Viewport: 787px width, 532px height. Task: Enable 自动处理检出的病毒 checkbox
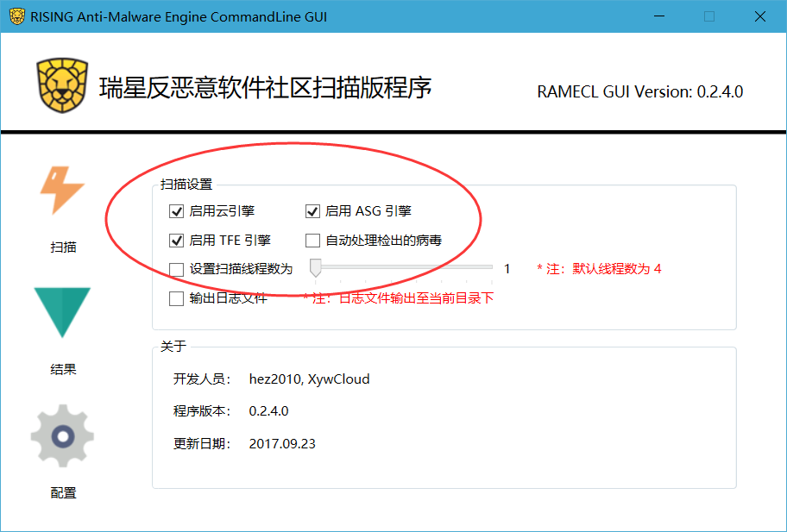coord(312,241)
